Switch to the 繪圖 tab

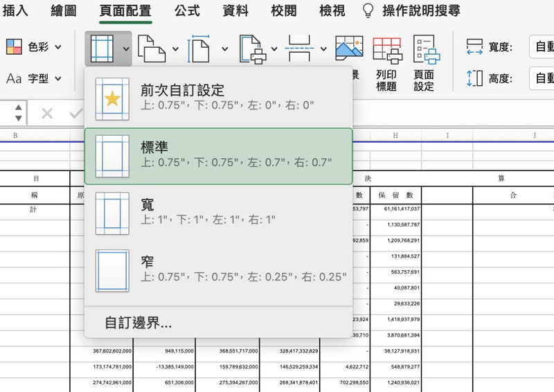coord(64,10)
